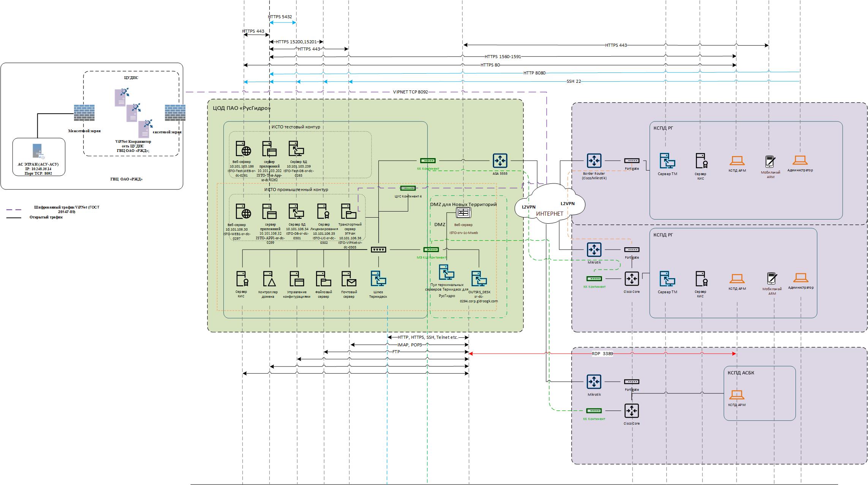Select the Почтовый сервер mail icon
Screen dimensions: 868x485
coord(348,279)
